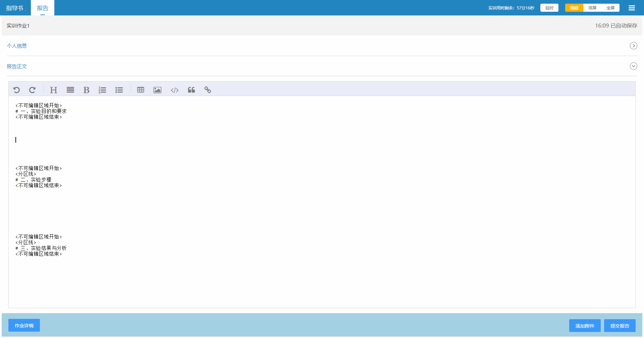Switch to 同屏 view mode
This screenshot has height=338, width=644.
click(592, 8)
